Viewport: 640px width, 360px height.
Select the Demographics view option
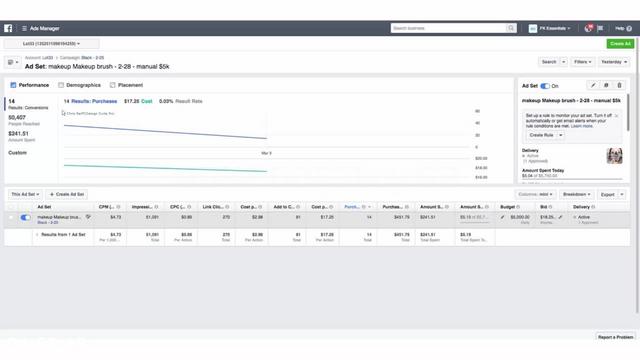(80, 85)
